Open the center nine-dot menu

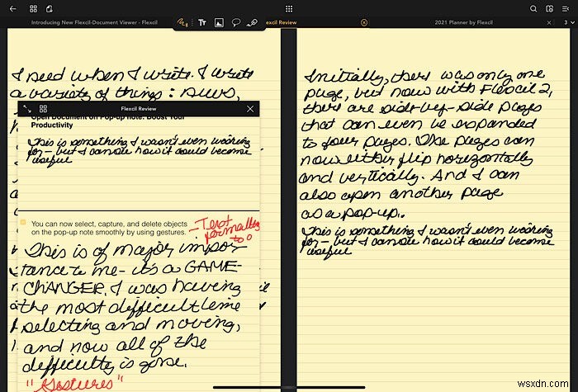[x=289, y=8]
